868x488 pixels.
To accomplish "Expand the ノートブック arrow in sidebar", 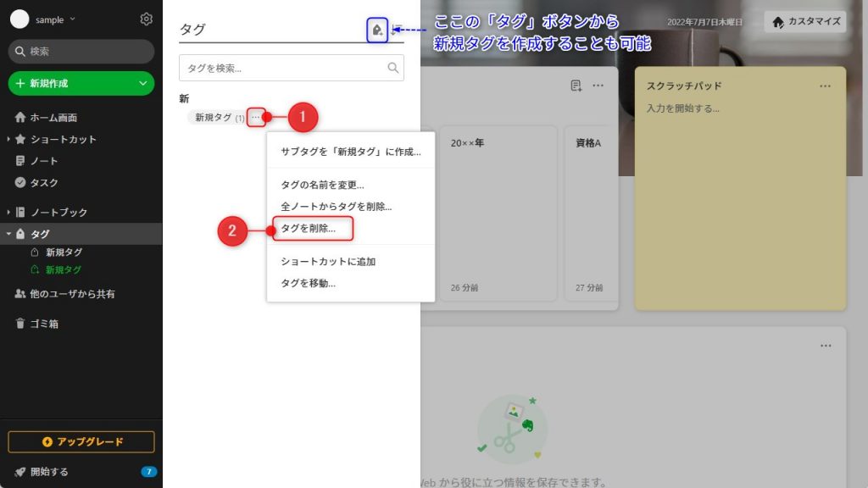I will pos(8,212).
